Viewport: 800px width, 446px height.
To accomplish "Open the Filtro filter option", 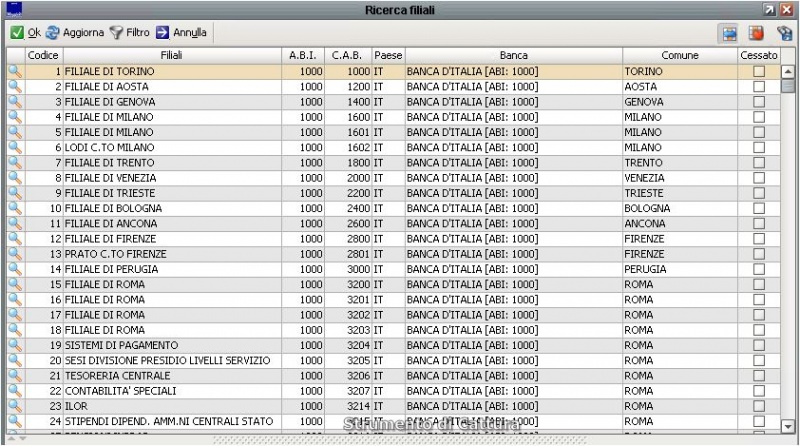I will [x=130, y=33].
